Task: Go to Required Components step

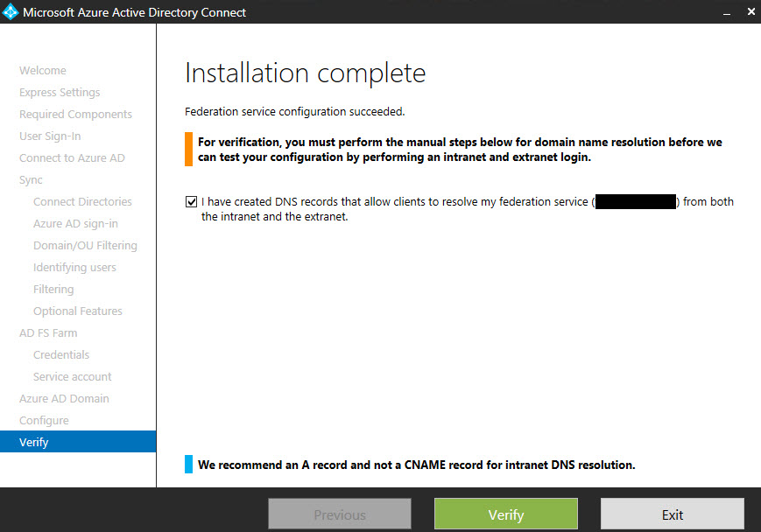Action: [75, 115]
